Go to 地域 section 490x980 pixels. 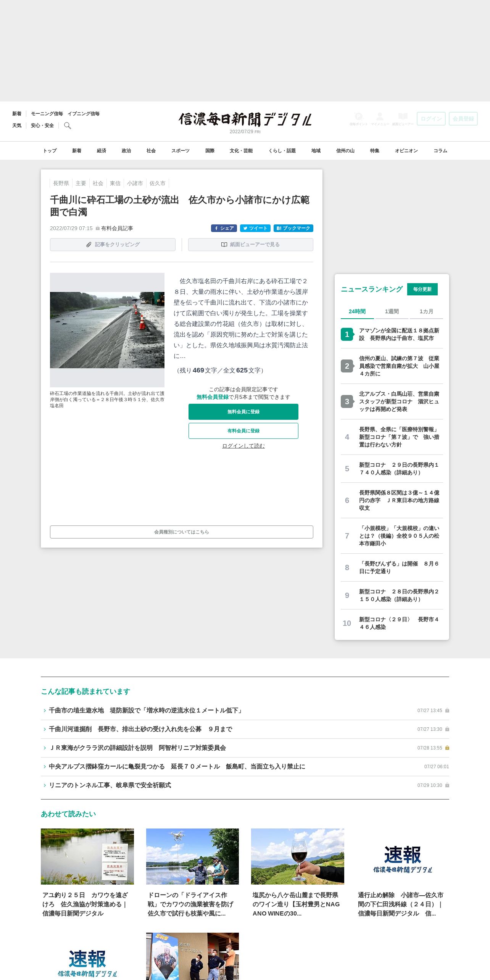tap(316, 151)
